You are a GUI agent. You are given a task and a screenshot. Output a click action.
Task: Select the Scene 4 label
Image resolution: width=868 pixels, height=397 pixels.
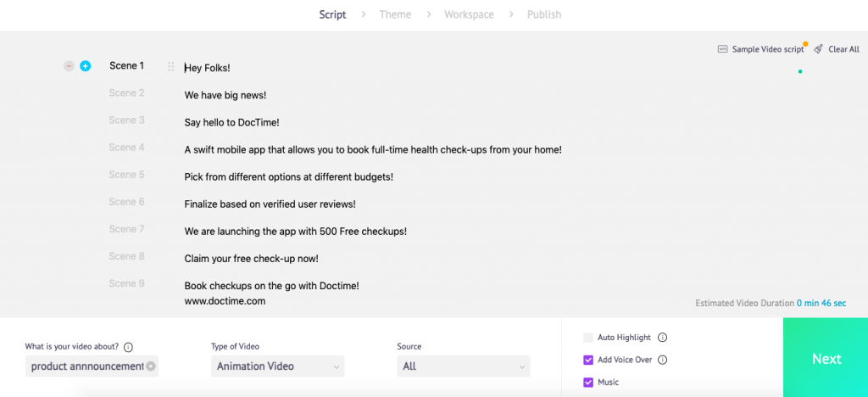pyautogui.click(x=127, y=148)
